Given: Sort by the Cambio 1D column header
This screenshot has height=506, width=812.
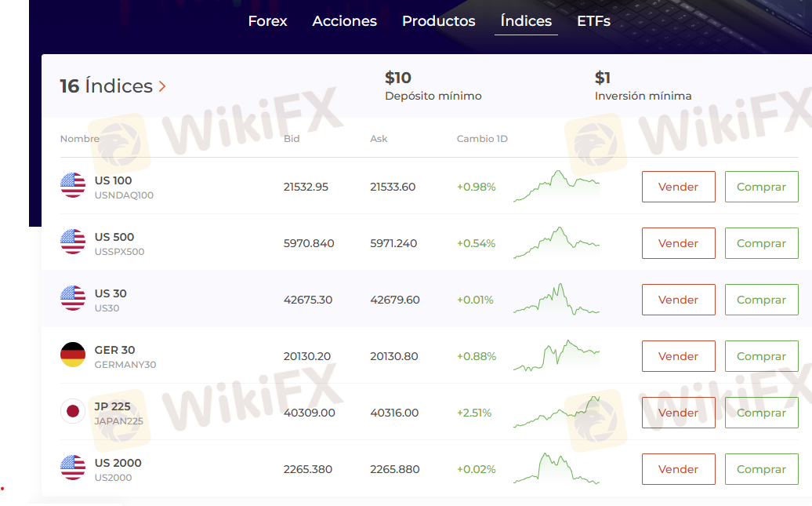Looking at the screenshot, I should [482, 139].
